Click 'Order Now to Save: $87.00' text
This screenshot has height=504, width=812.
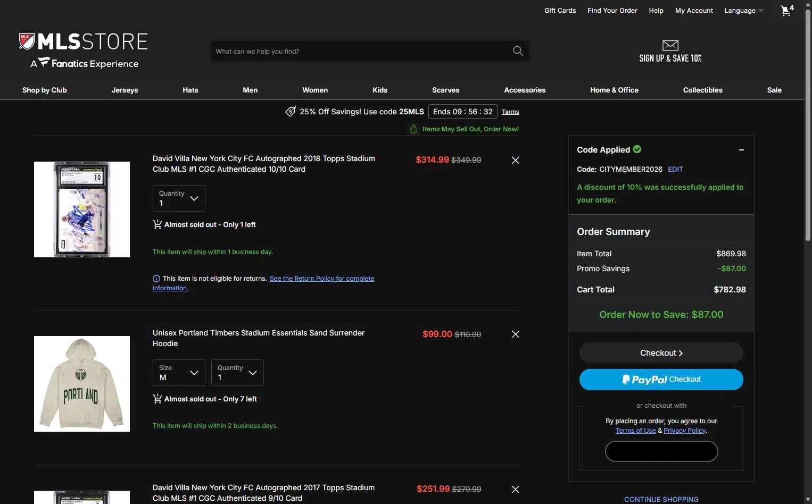coord(661,315)
